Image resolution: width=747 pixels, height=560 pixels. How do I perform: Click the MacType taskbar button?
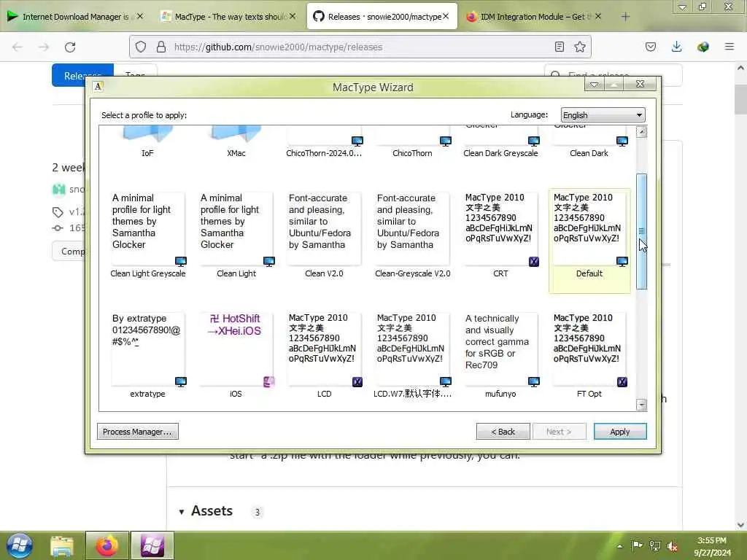[152, 545]
